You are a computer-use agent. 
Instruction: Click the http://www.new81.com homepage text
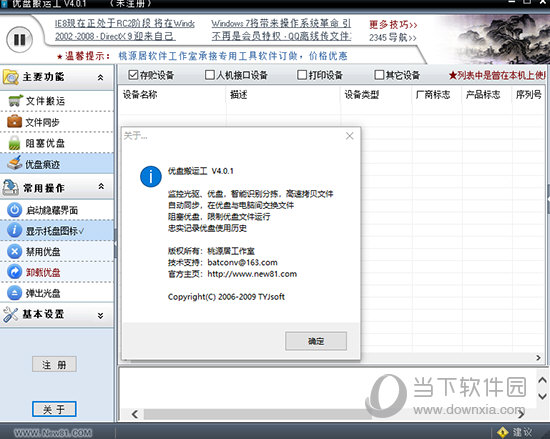252,274
